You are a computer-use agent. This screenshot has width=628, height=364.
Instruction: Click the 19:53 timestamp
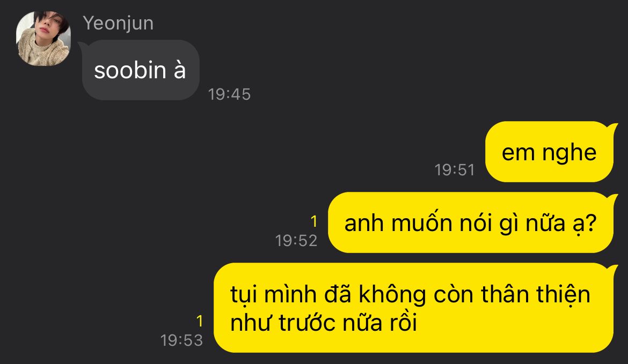(181, 340)
